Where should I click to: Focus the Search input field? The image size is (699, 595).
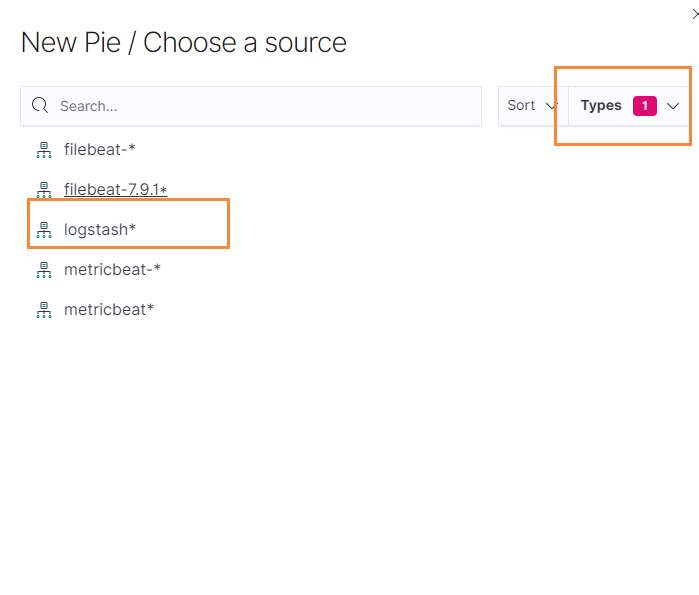(x=260, y=106)
